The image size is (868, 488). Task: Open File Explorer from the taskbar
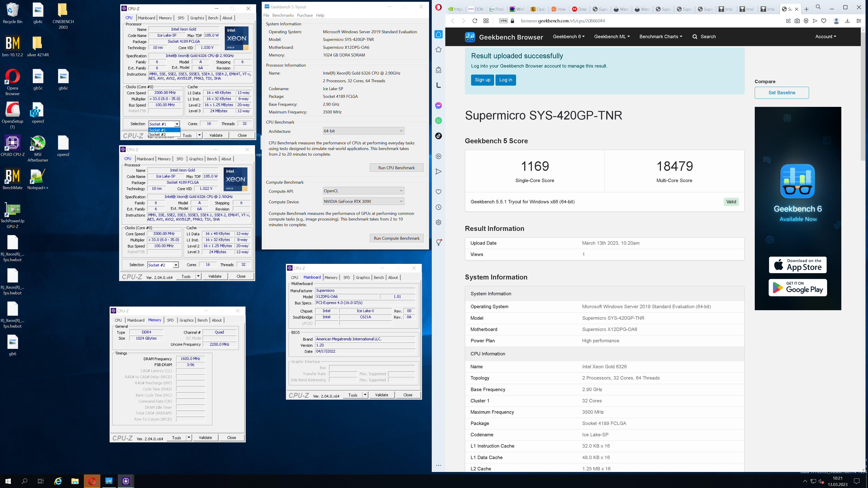(x=75, y=481)
